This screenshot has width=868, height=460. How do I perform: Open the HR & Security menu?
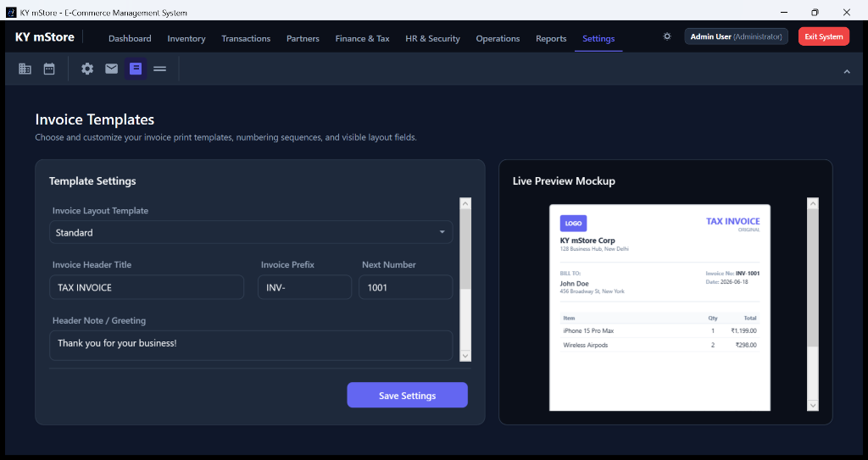pyautogui.click(x=433, y=38)
